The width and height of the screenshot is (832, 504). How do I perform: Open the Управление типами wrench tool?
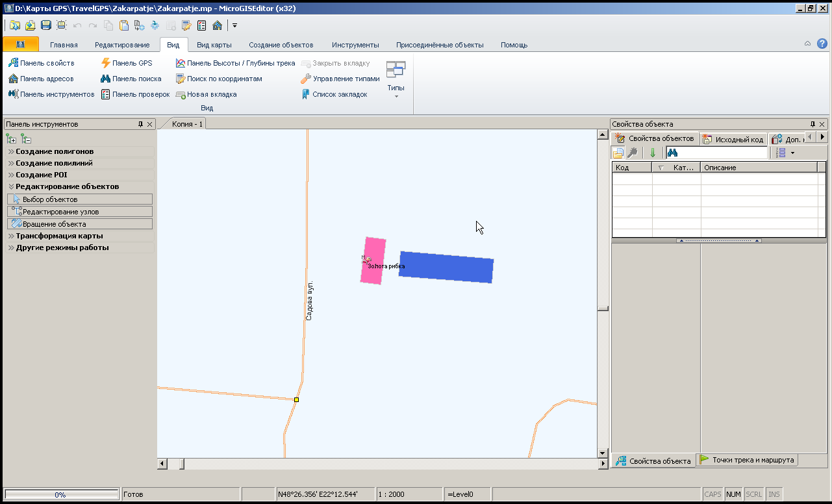pyautogui.click(x=340, y=79)
